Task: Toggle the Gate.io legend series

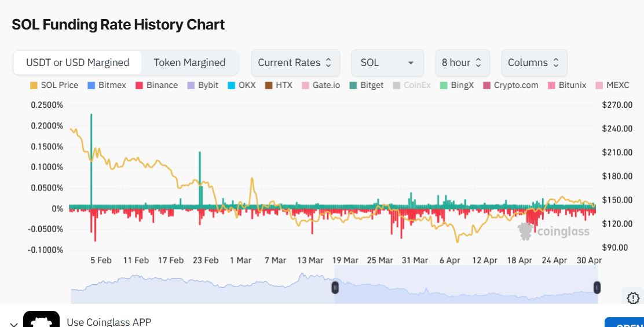Action: 321,85
